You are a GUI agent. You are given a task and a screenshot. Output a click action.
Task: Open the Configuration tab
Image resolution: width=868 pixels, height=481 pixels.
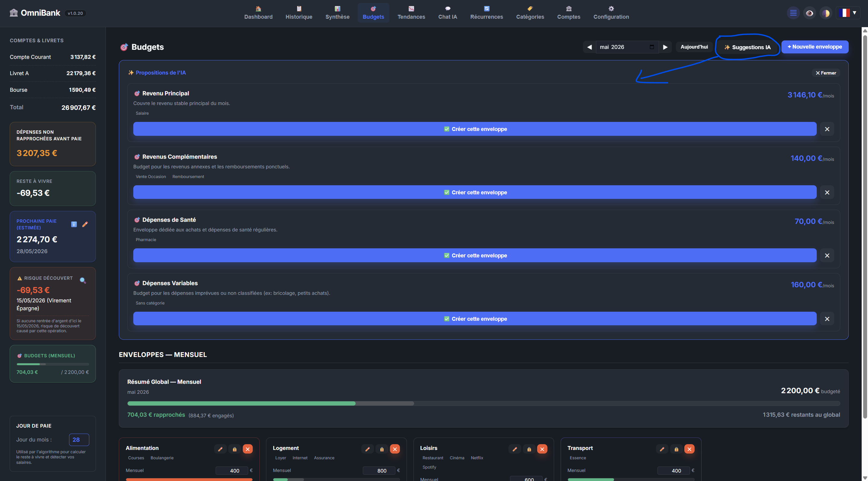[x=611, y=13]
